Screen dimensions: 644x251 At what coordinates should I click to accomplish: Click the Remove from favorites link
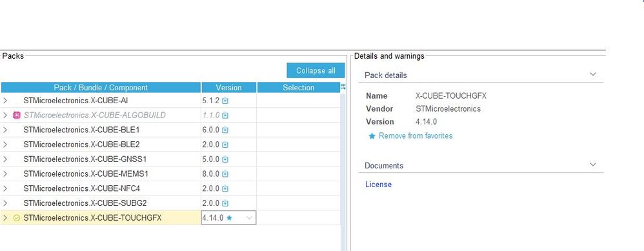click(416, 136)
